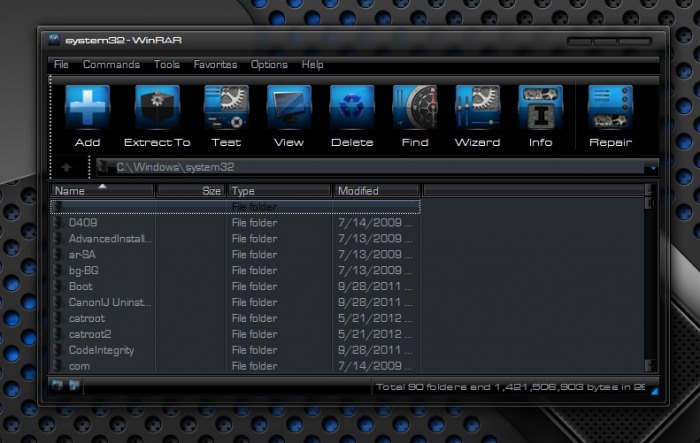Sort the list by Type column

279,191
